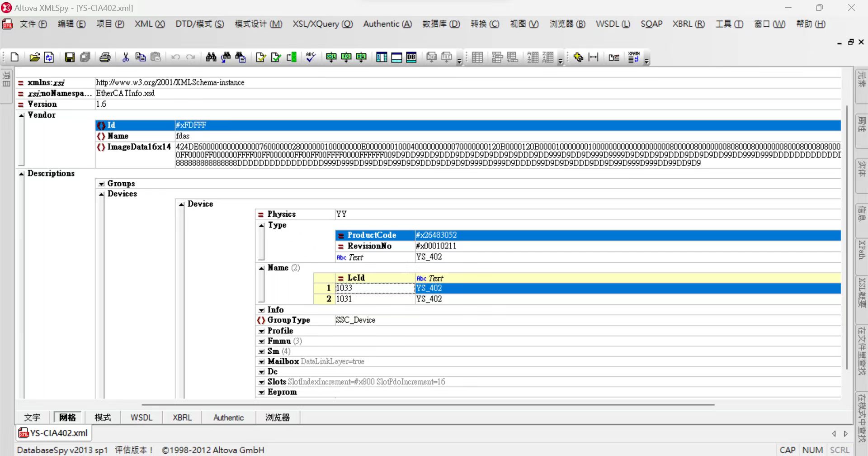Click the Undo arrow icon
Image resolution: width=868 pixels, height=456 pixels.
coord(176,57)
